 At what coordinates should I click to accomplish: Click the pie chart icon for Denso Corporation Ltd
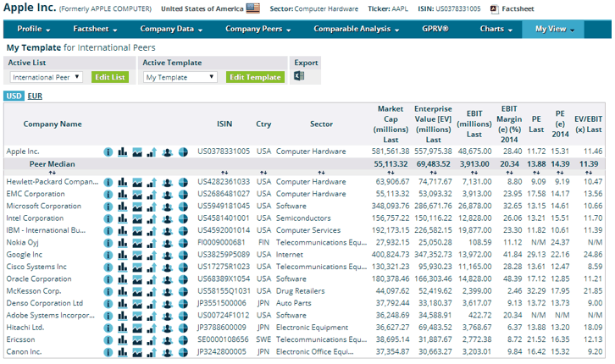[x=183, y=304]
